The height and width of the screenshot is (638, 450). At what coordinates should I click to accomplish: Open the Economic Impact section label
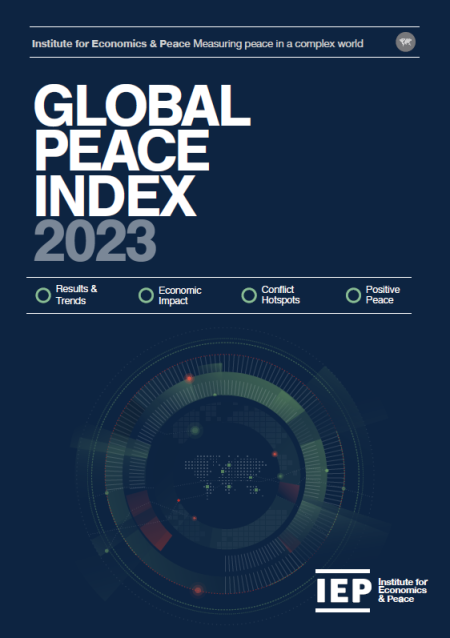(180, 295)
